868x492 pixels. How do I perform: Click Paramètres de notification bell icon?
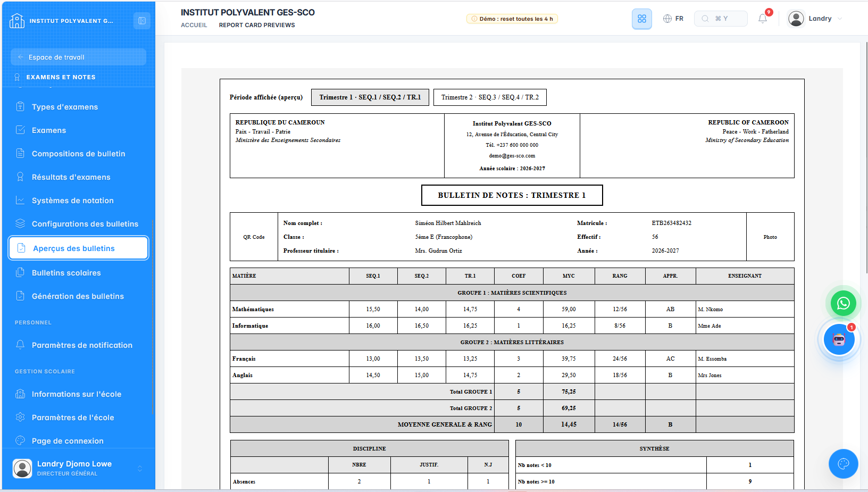20,345
